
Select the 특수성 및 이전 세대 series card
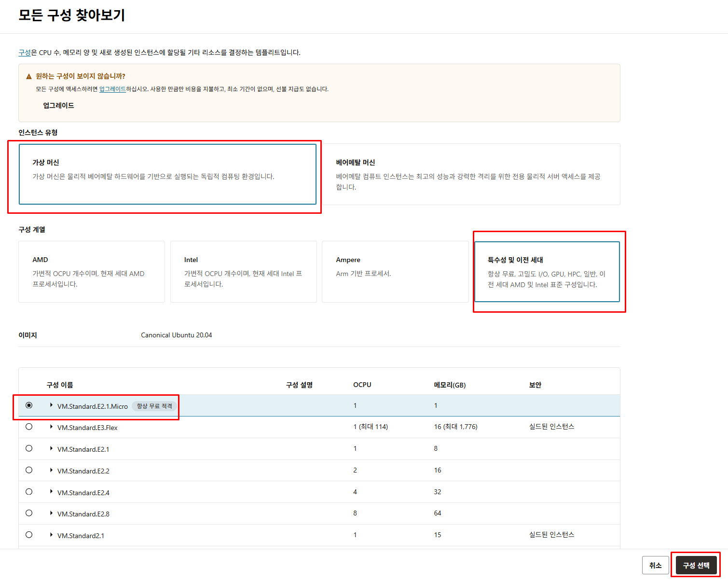[x=547, y=272]
